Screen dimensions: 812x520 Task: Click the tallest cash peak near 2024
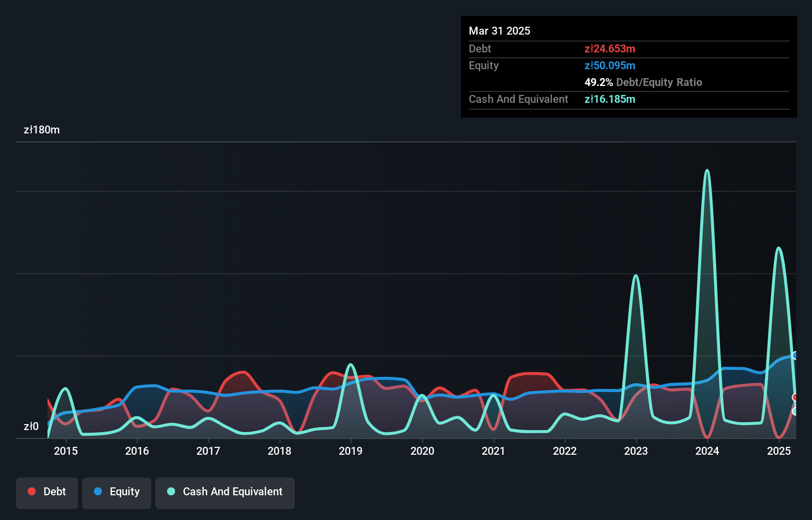(x=707, y=171)
